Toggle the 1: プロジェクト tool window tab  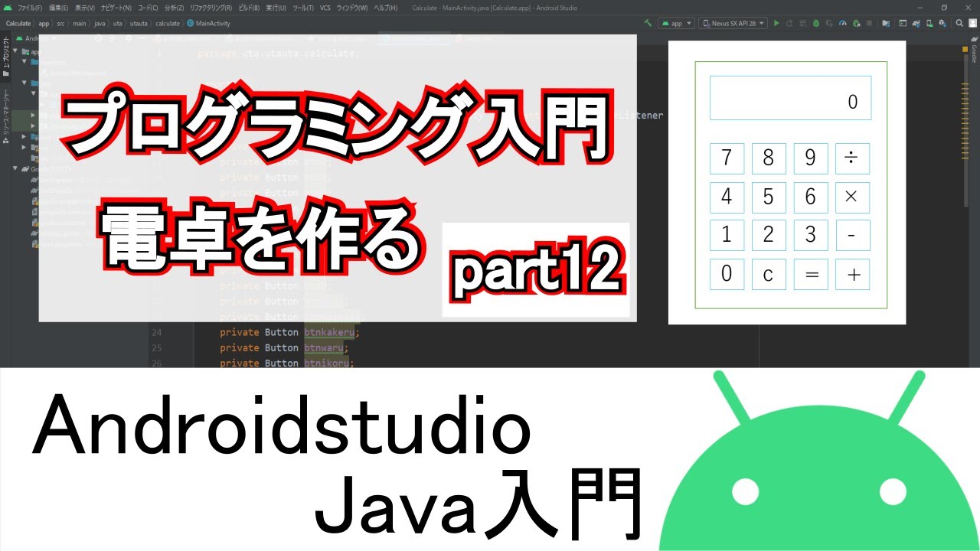click(6, 56)
